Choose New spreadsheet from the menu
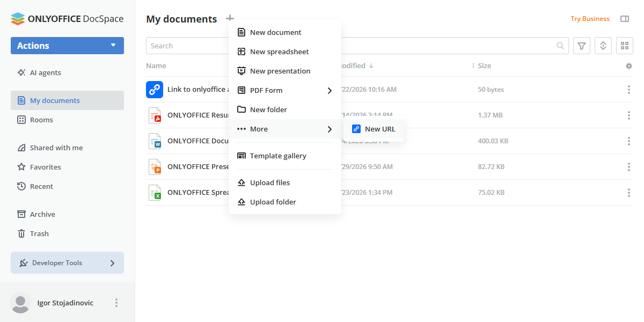 285,52
